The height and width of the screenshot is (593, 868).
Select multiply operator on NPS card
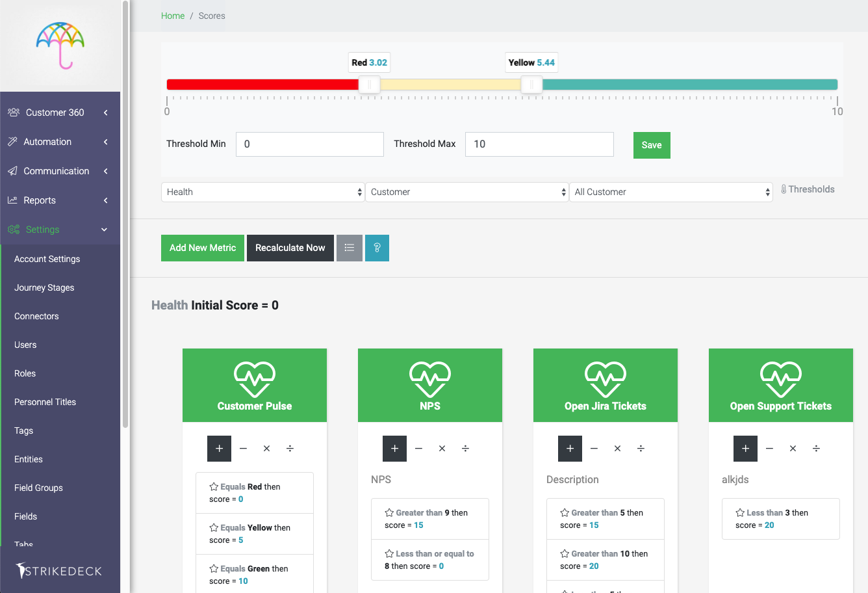point(442,449)
